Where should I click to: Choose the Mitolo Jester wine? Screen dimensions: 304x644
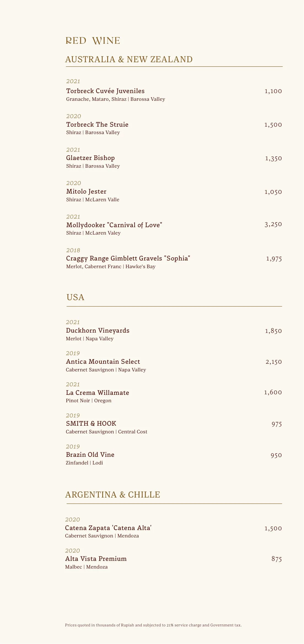86,192
